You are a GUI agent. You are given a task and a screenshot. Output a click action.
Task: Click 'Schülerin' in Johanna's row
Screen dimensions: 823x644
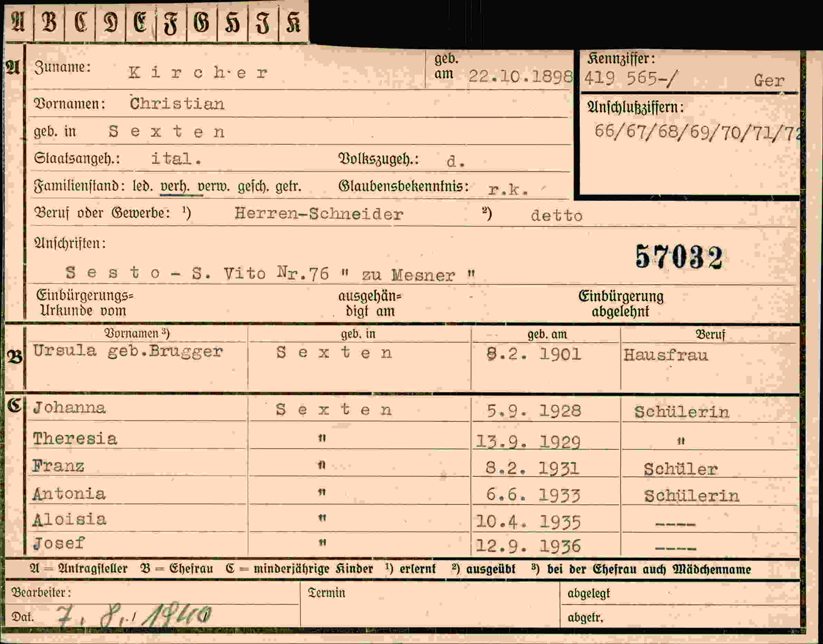pyautogui.click(x=682, y=412)
